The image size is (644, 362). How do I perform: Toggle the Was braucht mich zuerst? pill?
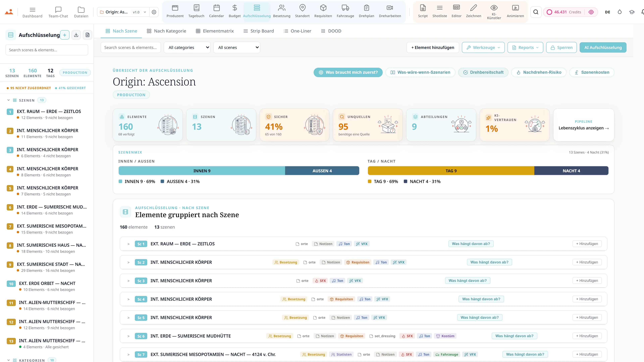coord(348,72)
